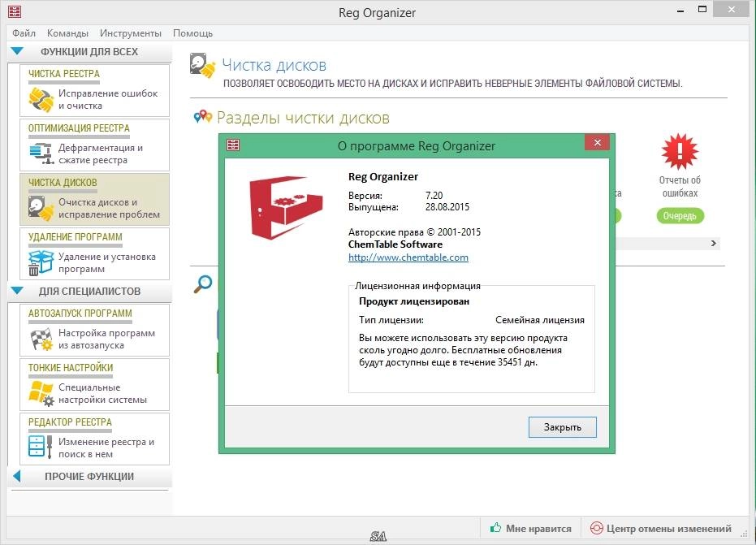Close the О программе dialog with X
This screenshot has height=545, width=756.
(x=598, y=143)
